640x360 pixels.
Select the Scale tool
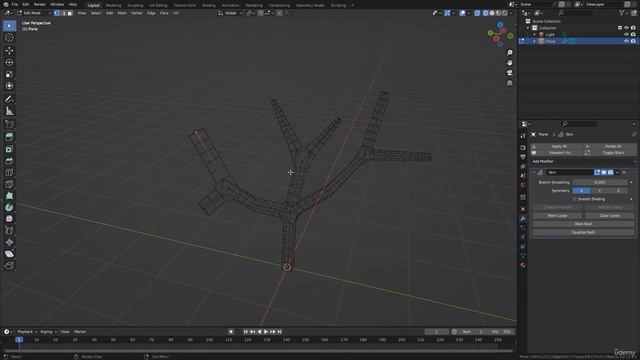[x=9, y=74]
